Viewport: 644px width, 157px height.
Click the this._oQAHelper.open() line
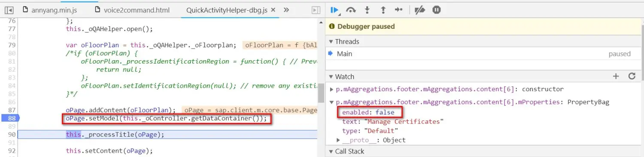coord(109,29)
